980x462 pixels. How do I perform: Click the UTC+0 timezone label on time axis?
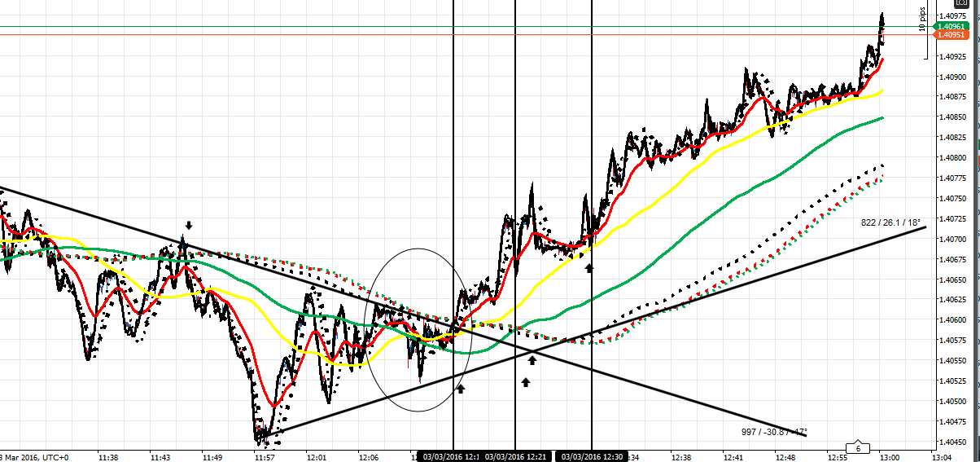tap(55, 457)
